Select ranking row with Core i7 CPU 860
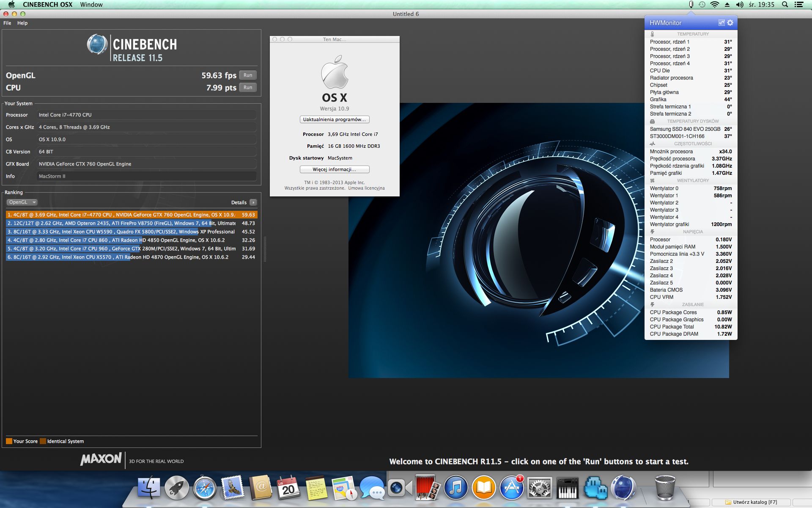Viewport: 812px width, 508px height. coord(132,240)
